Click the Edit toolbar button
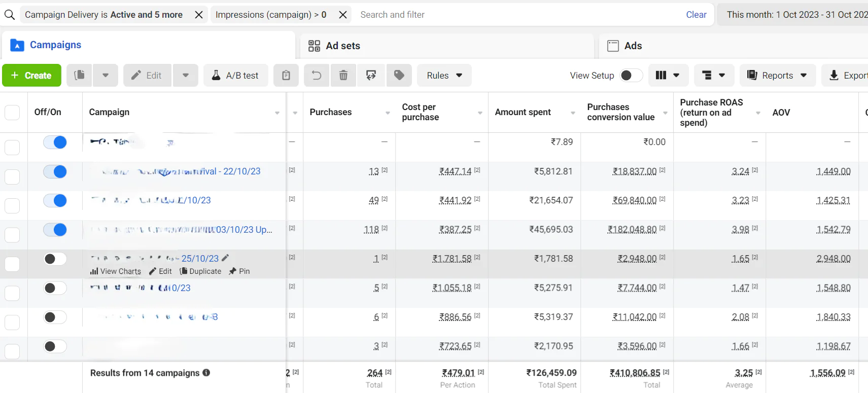 point(147,75)
